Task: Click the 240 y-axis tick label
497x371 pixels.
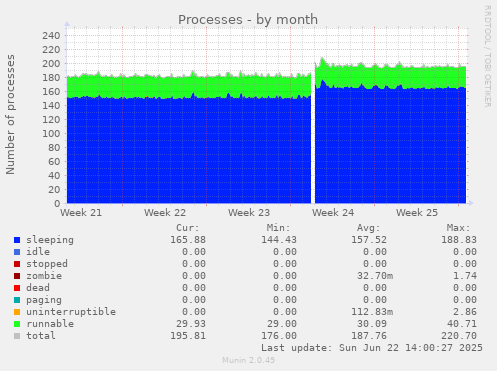Action: point(51,36)
